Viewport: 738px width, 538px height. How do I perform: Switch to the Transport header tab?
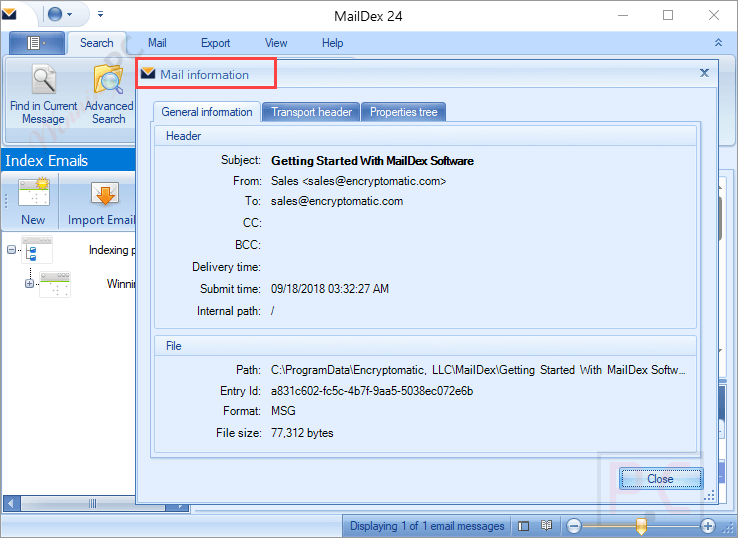tap(311, 112)
